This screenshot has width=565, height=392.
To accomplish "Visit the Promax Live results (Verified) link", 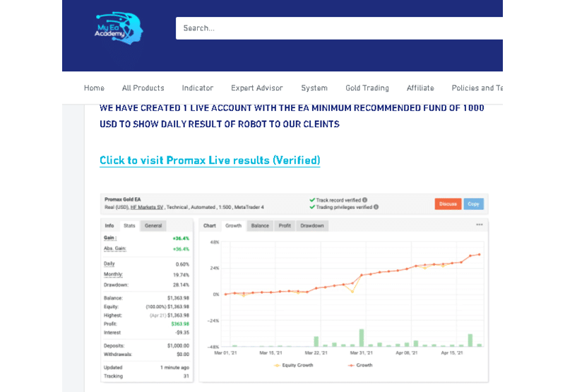I will [210, 160].
